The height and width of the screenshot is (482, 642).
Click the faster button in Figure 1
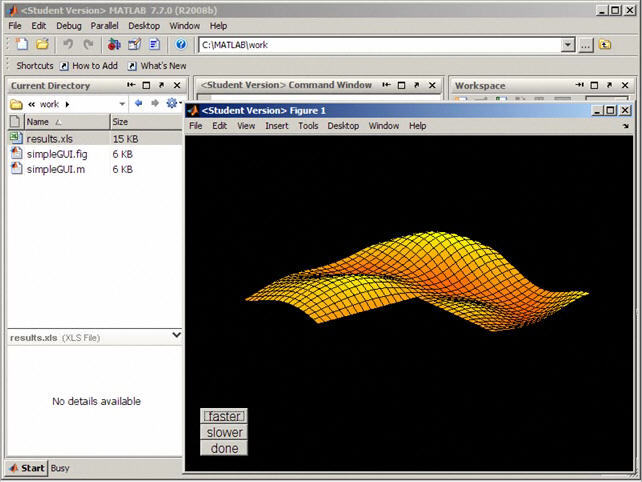tap(224, 416)
